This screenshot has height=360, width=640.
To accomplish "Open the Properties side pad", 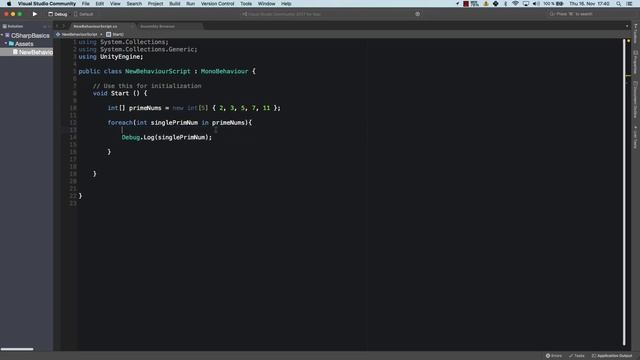I will pos(636,62).
